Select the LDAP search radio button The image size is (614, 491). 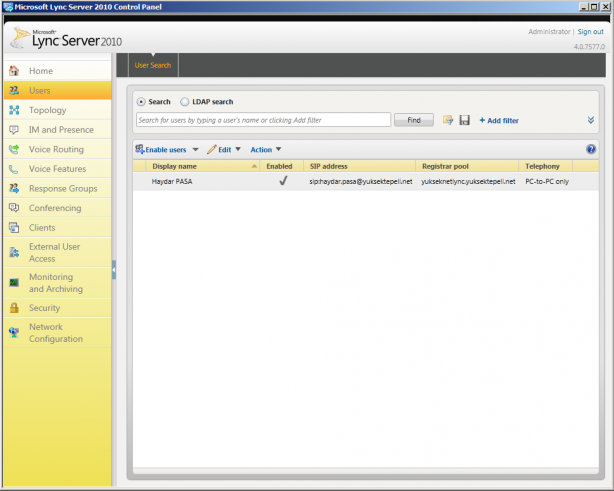pos(184,102)
